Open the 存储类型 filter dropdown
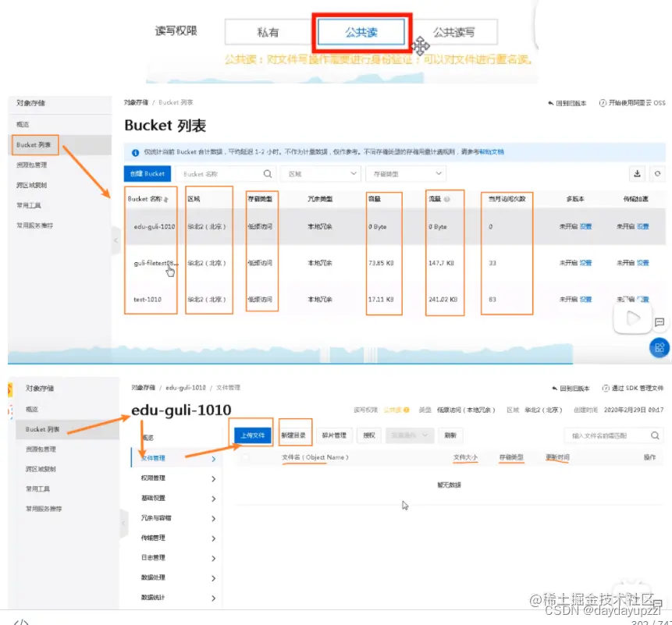Viewport: 672px width, 625px height. 406,173
